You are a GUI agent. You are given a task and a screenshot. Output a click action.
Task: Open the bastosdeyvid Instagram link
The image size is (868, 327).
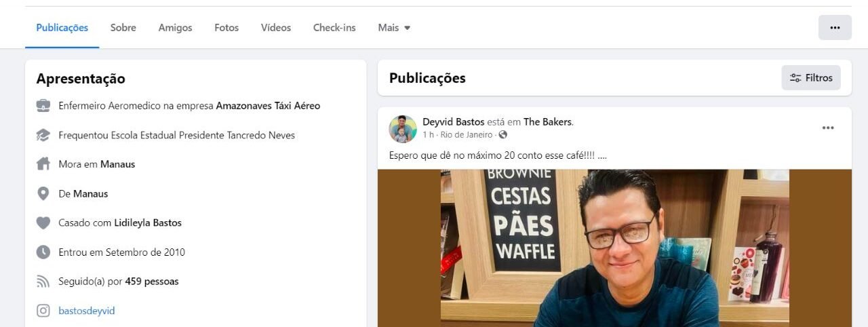[x=87, y=311]
